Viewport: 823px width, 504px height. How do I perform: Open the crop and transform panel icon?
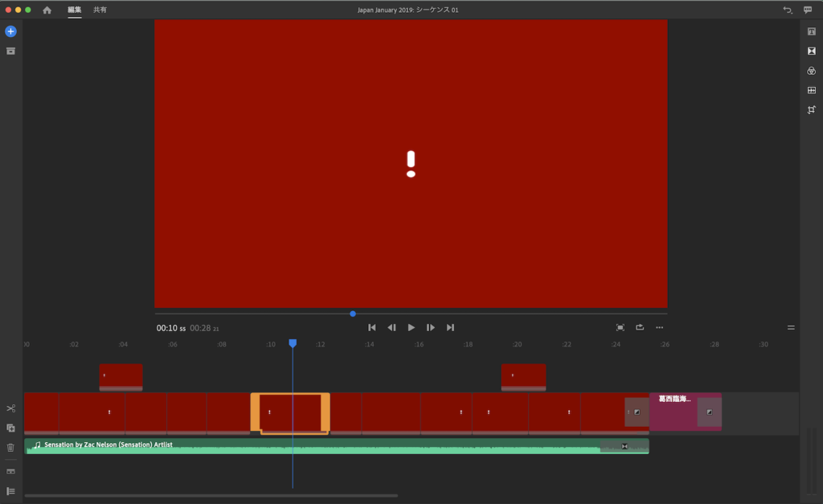pos(812,109)
